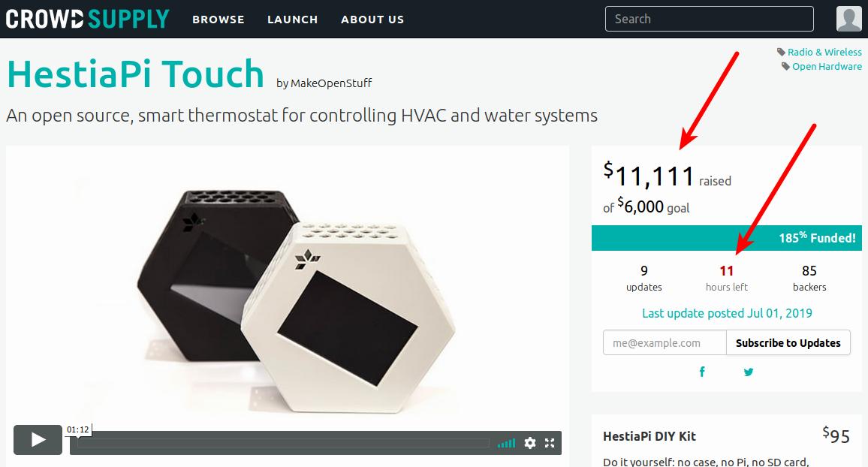Viewport: 868px width, 467px height.
Task: Play the HestiaPi video
Action: 38,440
